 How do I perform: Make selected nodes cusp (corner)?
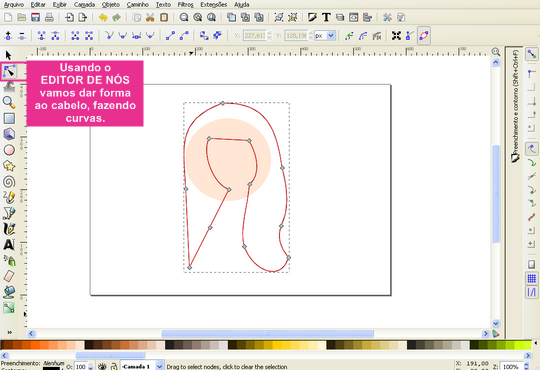coord(109,35)
